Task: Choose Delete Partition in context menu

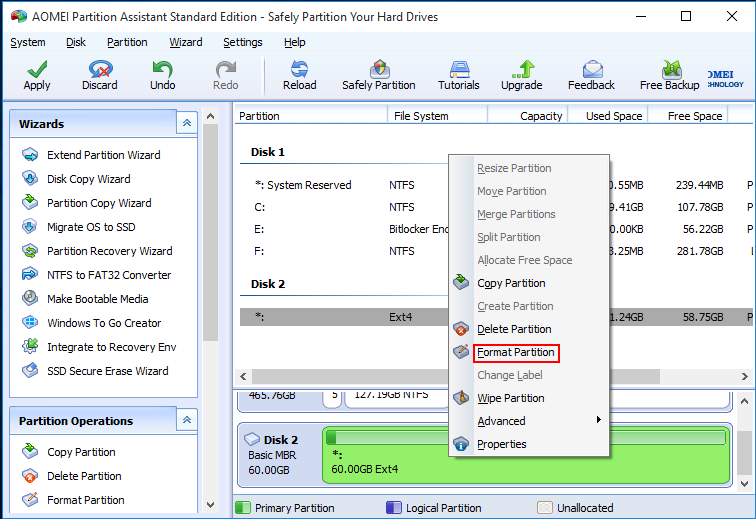Action: coord(514,329)
